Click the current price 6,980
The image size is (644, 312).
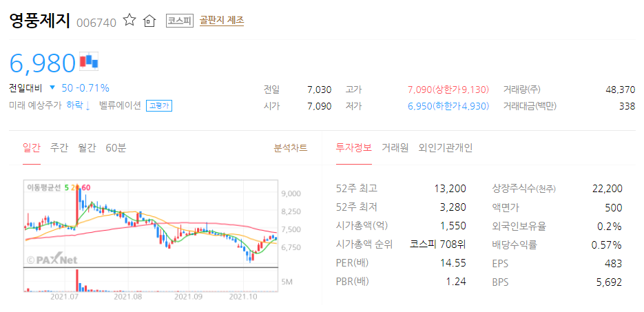click(x=43, y=63)
